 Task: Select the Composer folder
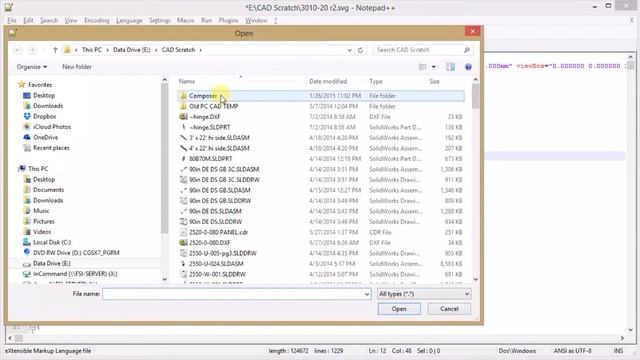[321, 96]
